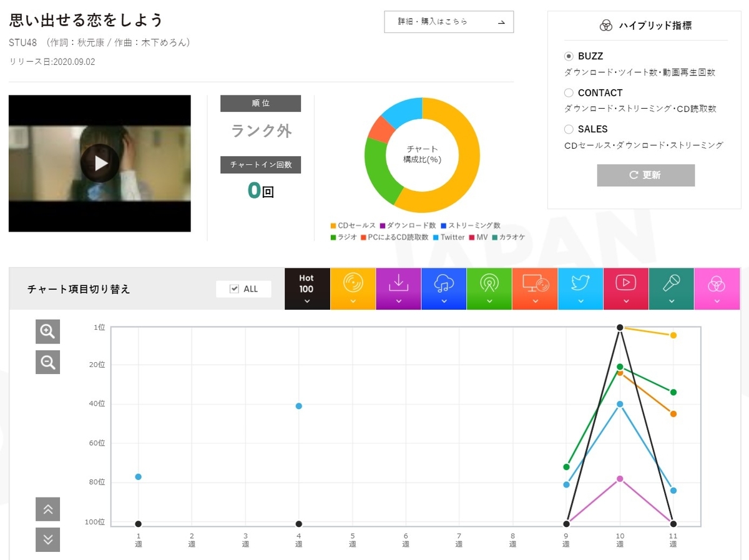
Task: Open the 詳細・購入はこちら link
Action: pos(449,22)
